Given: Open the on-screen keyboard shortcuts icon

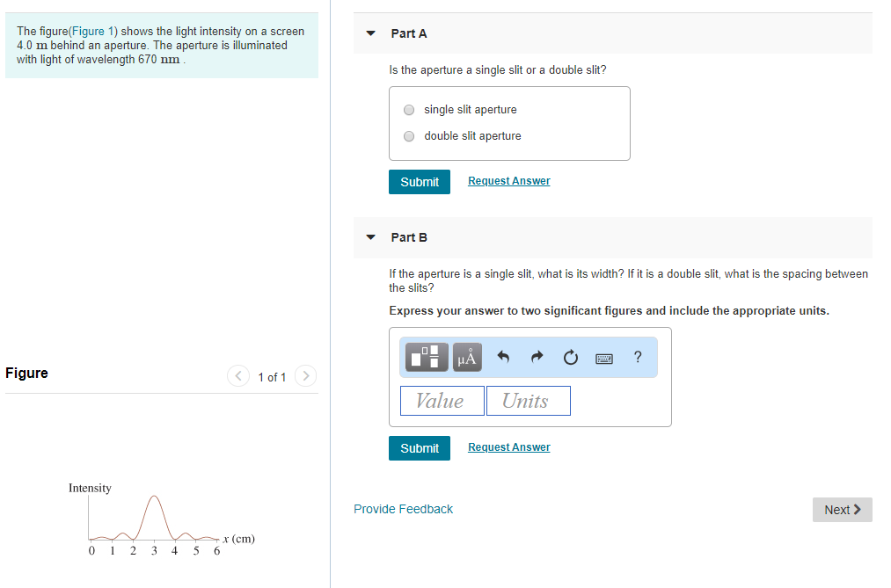Looking at the screenshot, I should tap(604, 357).
